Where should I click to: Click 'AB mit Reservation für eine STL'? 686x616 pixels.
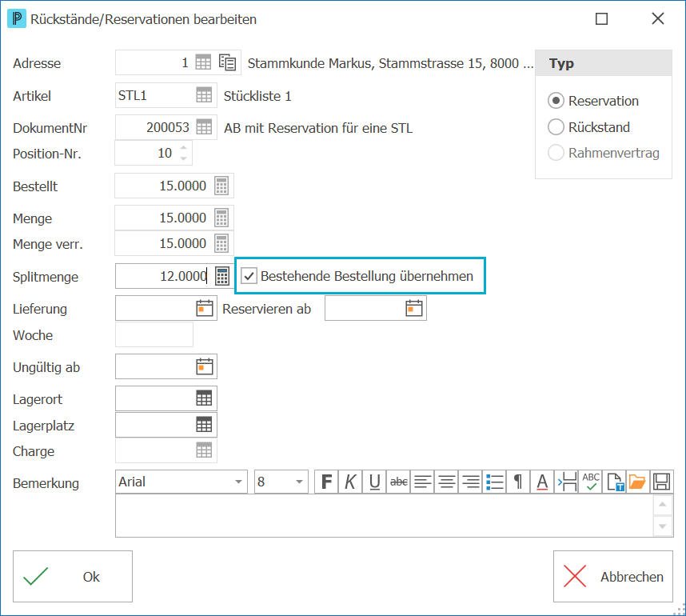[318, 128]
